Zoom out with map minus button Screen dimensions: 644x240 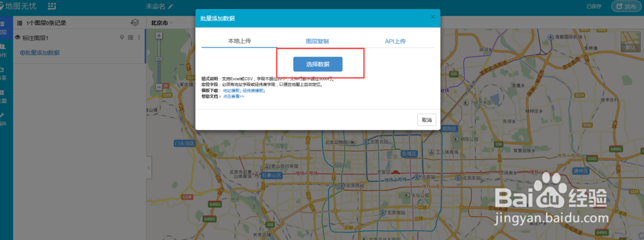(x=159, y=87)
